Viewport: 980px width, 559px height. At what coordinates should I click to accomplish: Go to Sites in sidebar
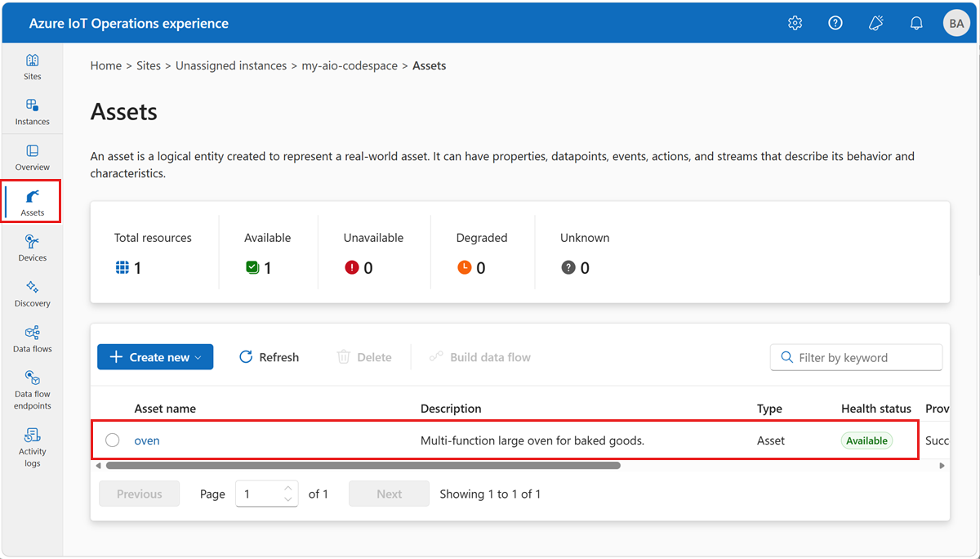tap(32, 67)
